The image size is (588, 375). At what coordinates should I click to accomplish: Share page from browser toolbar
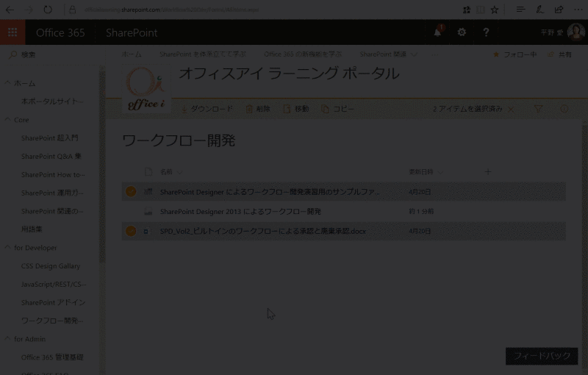click(559, 10)
